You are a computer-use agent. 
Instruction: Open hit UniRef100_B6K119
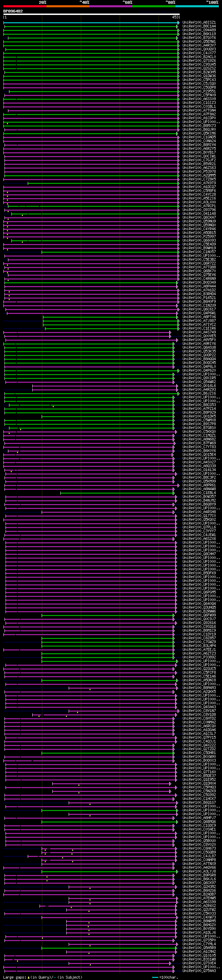[199, 34]
